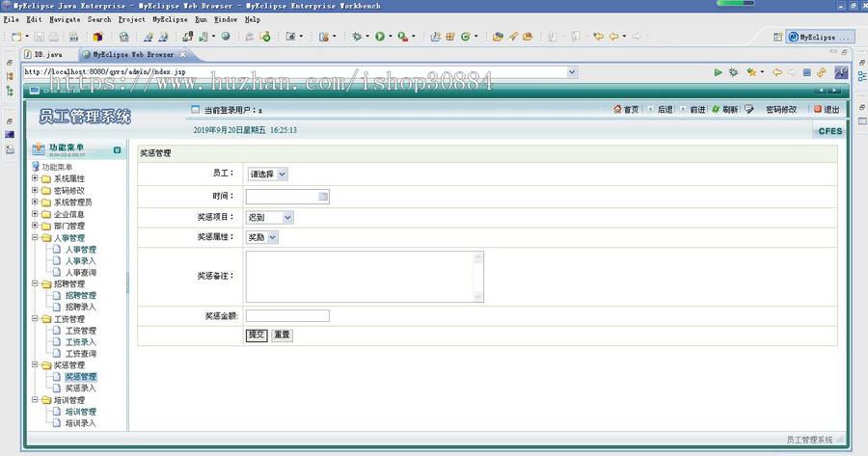Click the green Go arrow in browser toolbar
Image resolution: width=868 pixels, height=456 pixels.
(x=718, y=72)
